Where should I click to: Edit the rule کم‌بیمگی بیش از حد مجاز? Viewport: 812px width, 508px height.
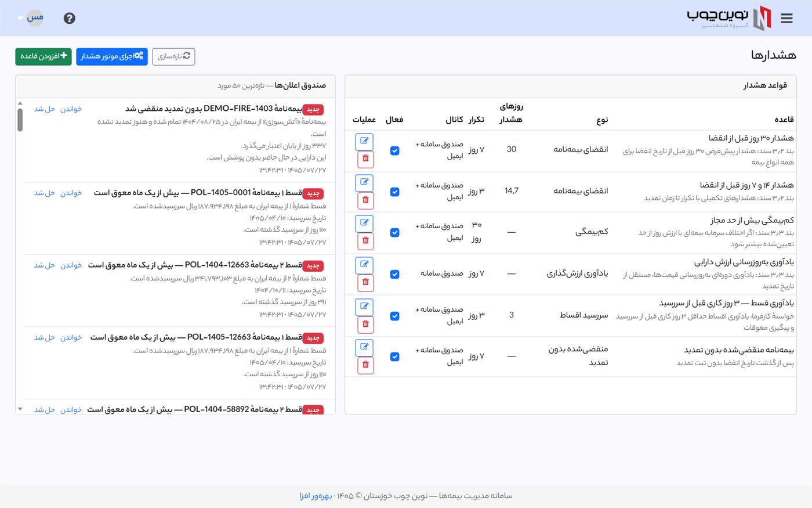[364, 223]
